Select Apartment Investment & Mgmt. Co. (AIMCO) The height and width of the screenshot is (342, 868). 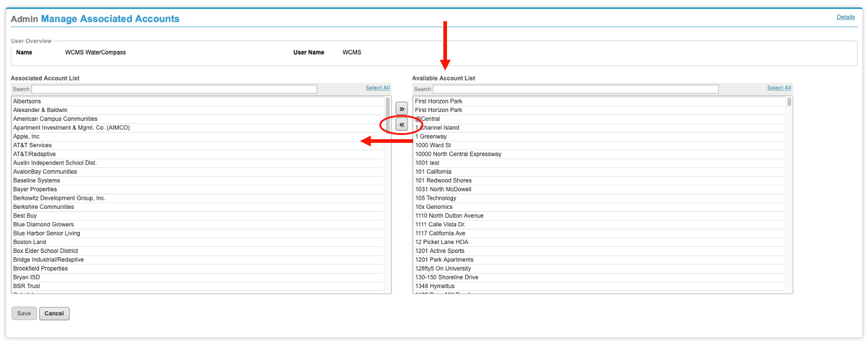[198, 128]
